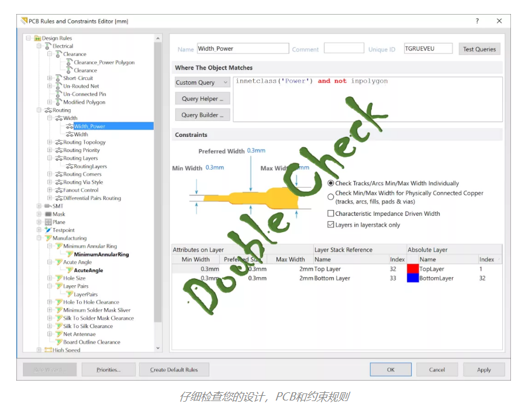532x411 pixels.
Task: Expand the SMT rules node
Action: 39,206
